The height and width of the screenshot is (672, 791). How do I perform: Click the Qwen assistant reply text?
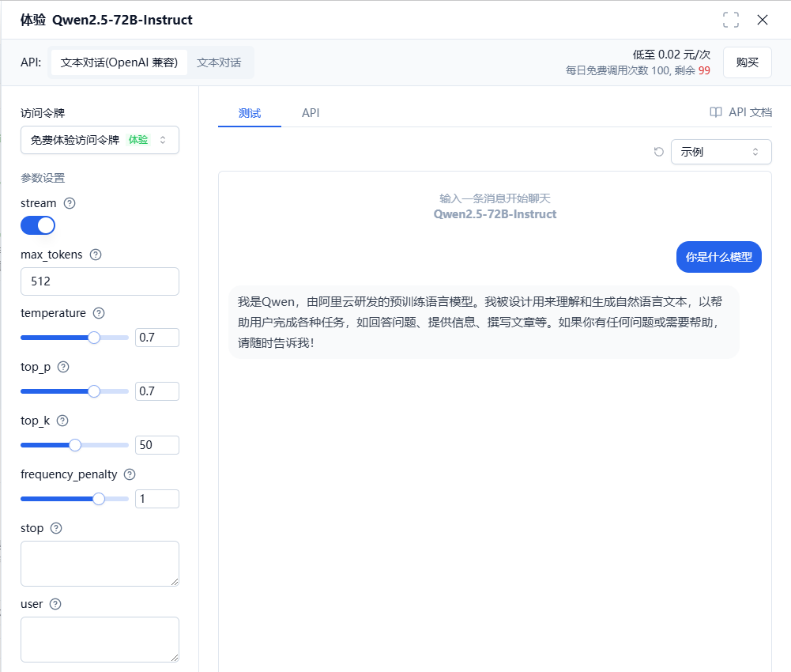(480, 322)
